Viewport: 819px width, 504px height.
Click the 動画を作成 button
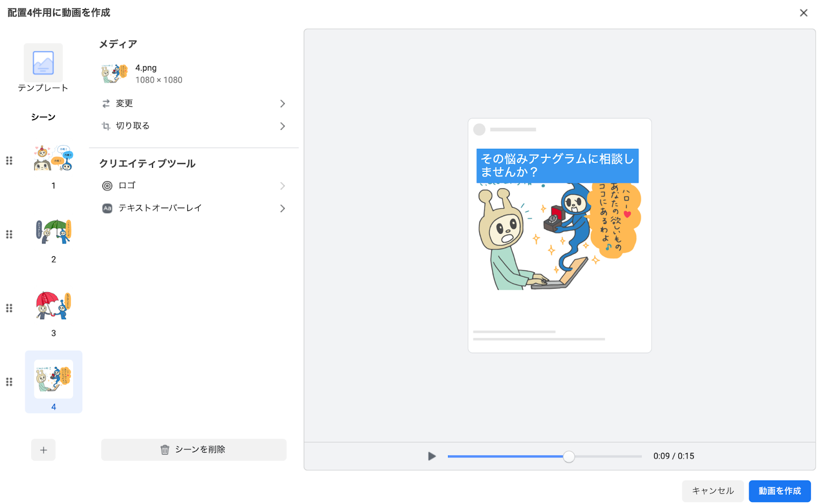[779, 491]
